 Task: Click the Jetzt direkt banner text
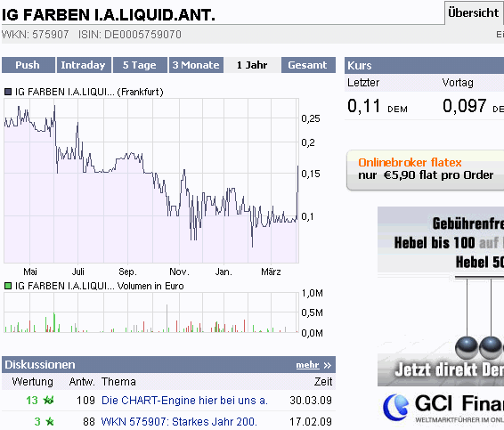(x=450, y=369)
